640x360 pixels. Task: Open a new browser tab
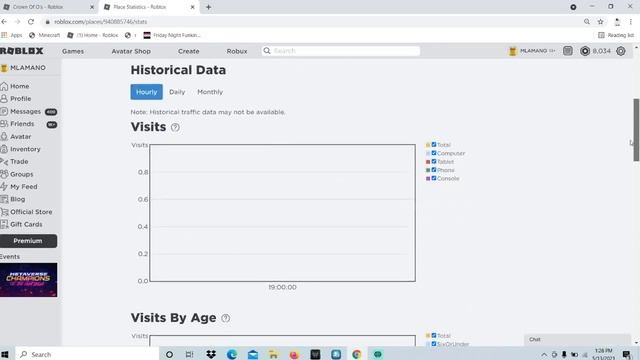click(208, 7)
